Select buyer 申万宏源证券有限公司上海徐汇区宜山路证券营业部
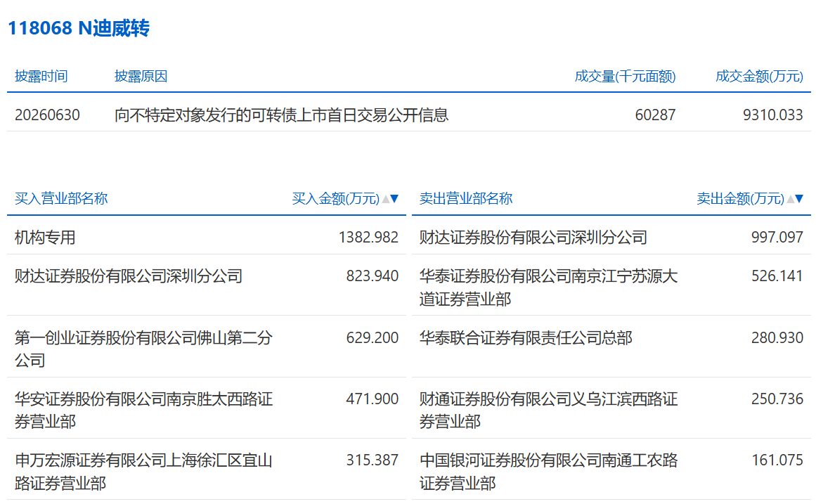The height and width of the screenshot is (504, 816). [143, 472]
